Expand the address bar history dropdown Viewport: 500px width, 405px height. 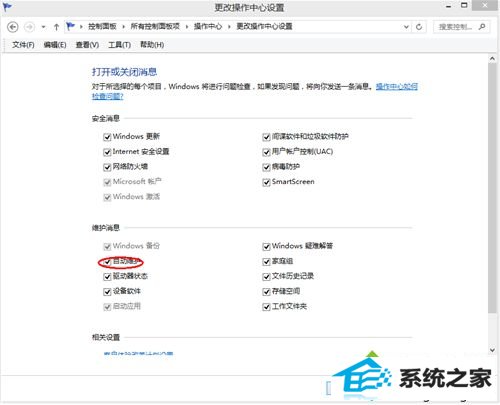pyautogui.click(x=406, y=27)
